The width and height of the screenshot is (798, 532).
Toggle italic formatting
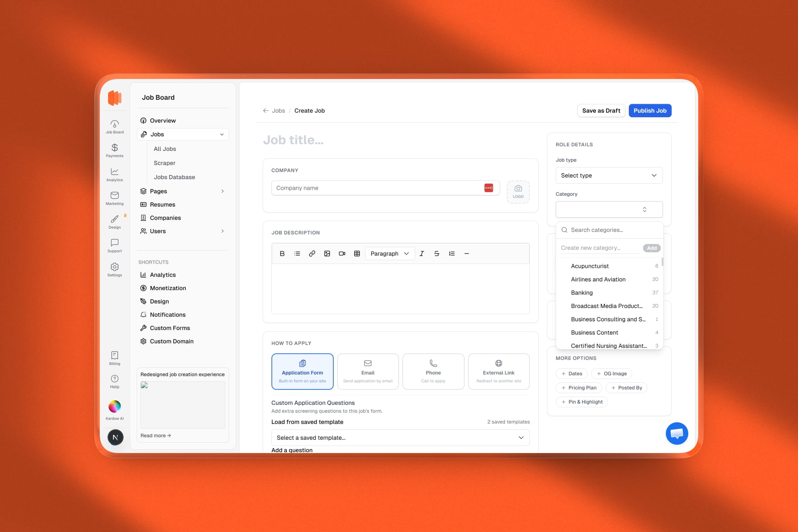click(422, 254)
